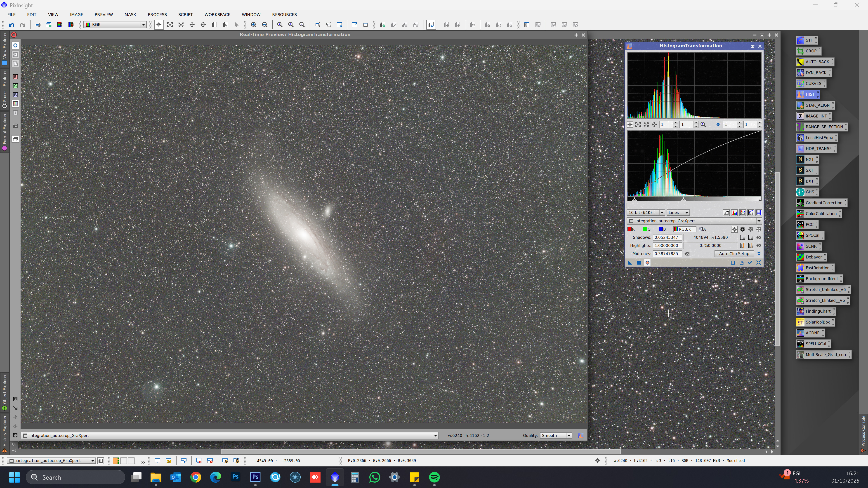Reset HistogramTransformation with the bottom-right icon
868x488 pixels.
759,263
